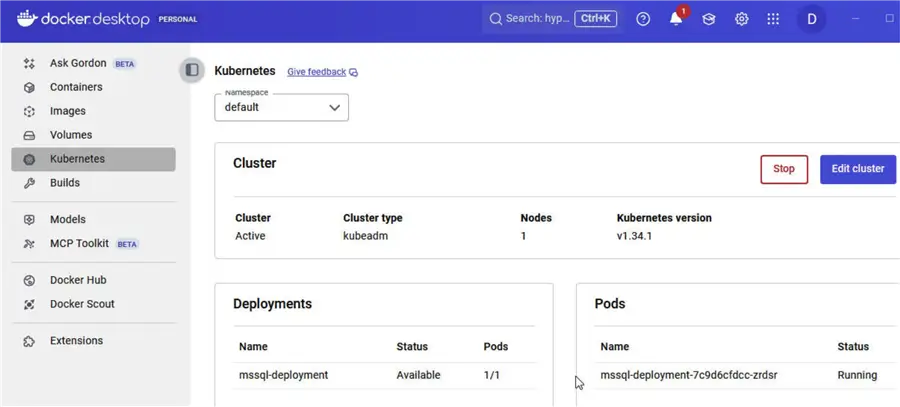
Task: Click the PERSONAL plan badge
Action: 178,20
